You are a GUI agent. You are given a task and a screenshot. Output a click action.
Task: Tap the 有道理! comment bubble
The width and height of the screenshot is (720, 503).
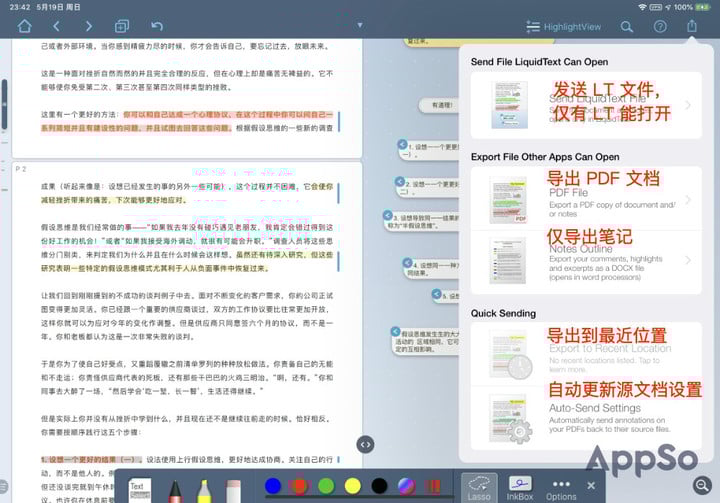click(x=441, y=105)
